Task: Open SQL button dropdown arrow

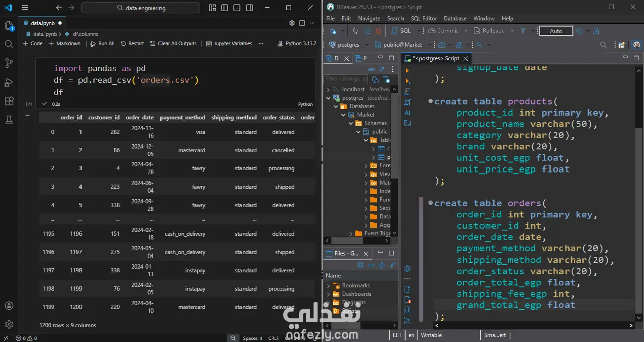Action: coord(418,31)
